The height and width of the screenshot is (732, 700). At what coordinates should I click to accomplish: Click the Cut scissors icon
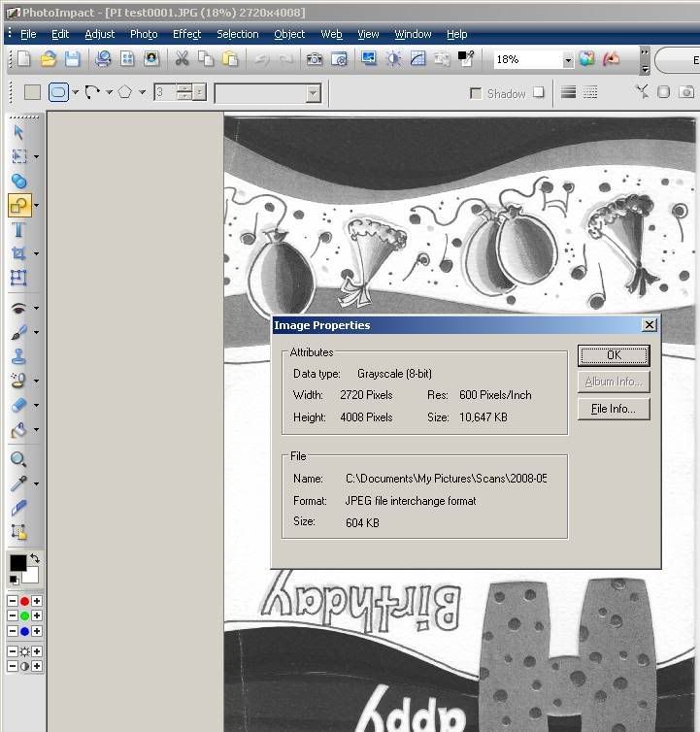point(181,59)
